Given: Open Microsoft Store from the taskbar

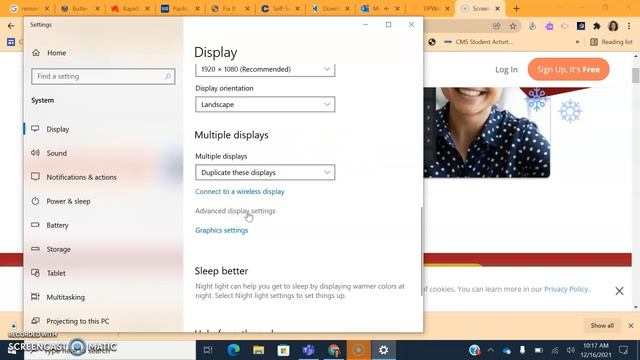Looking at the screenshot, I should tap(283, 350).
